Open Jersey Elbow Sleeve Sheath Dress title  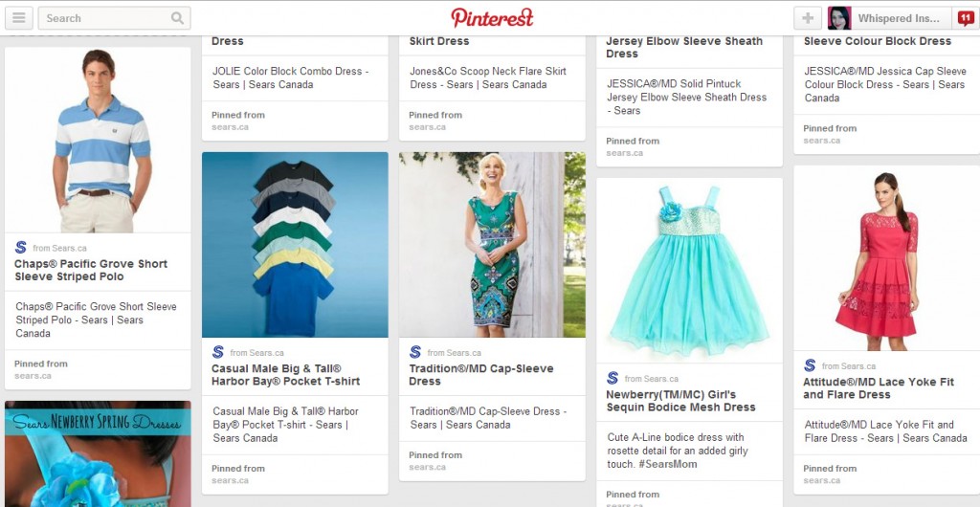pyautogui.click(x=684, y=48)
